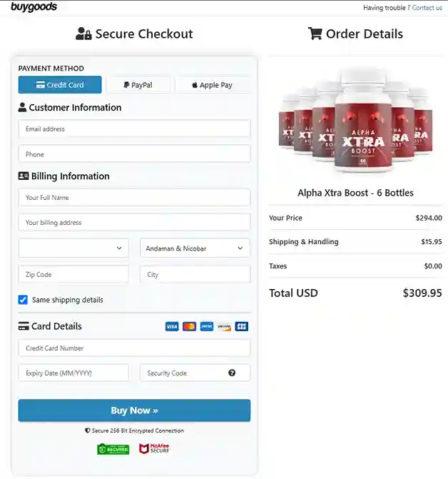
Task: Open the Contact us link
Action: click(427, 8)
